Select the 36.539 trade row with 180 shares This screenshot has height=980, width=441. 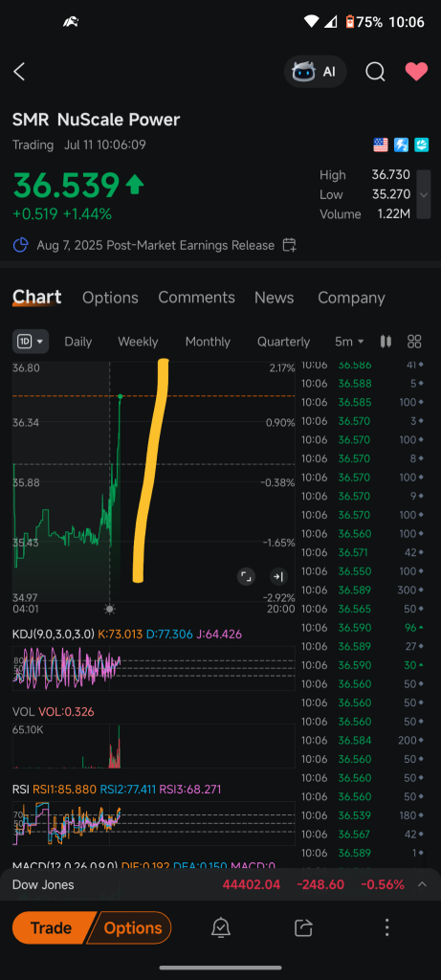pos(364,815)
